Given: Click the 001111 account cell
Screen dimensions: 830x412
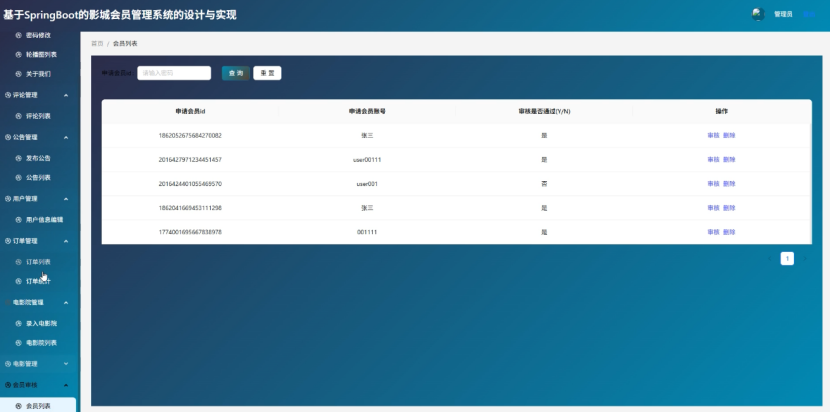Looking at the screenshot, I should 367,232.
